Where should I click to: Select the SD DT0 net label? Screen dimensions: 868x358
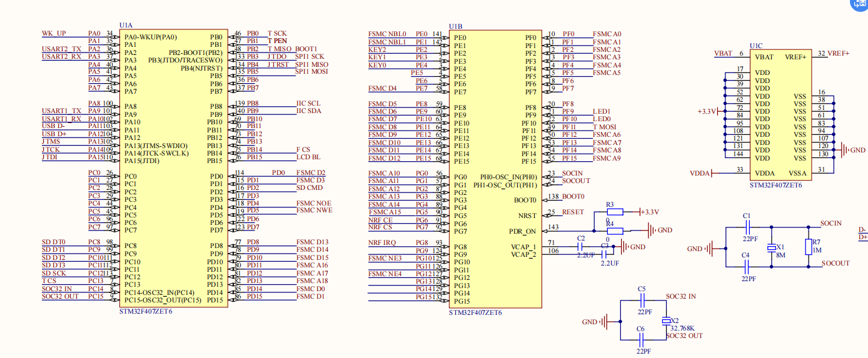(x=54, y=242)
